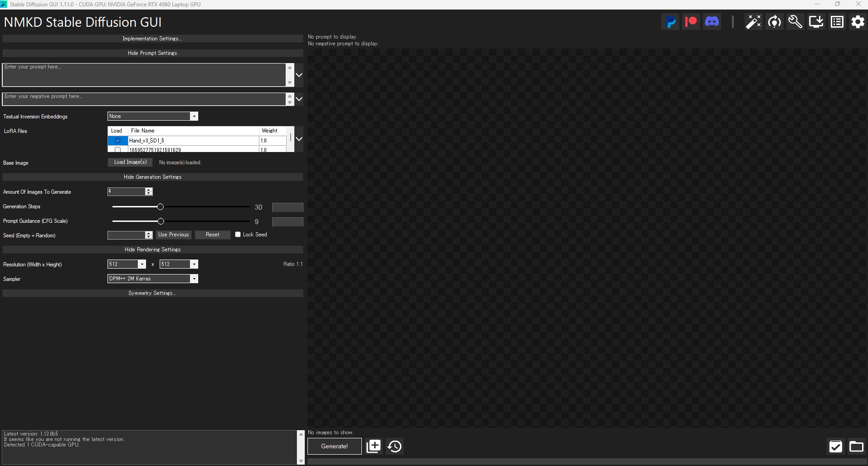Open the logs list icon

point(837,22)
